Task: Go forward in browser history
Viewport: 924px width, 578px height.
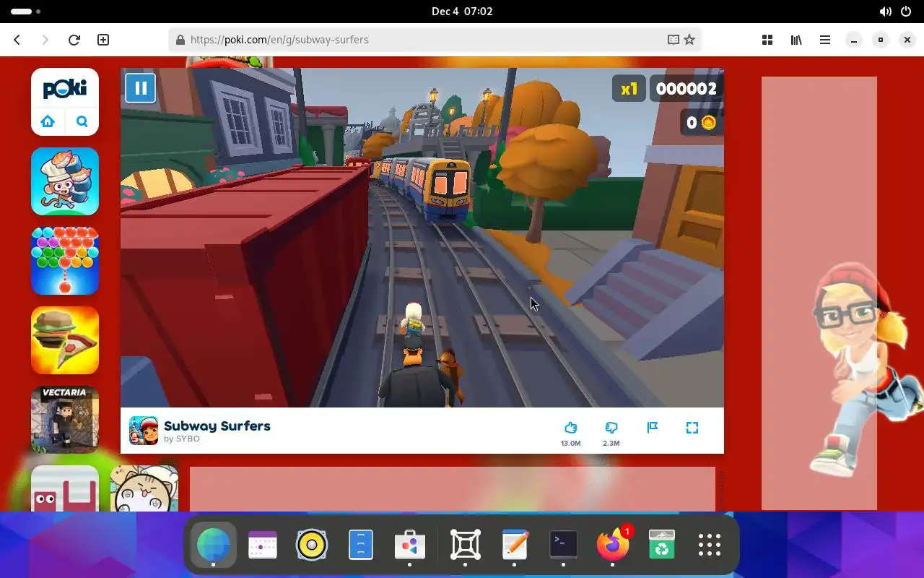Action: [45, 40]
